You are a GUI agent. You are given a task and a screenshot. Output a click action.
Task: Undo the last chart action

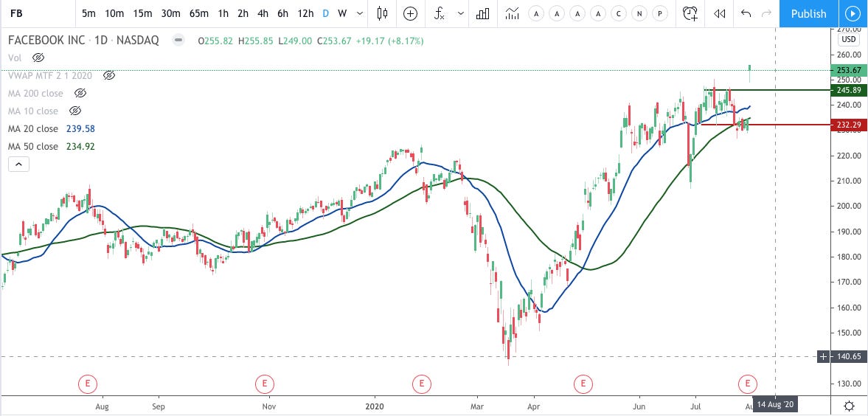pyautogui.click(x=746, y=14)
